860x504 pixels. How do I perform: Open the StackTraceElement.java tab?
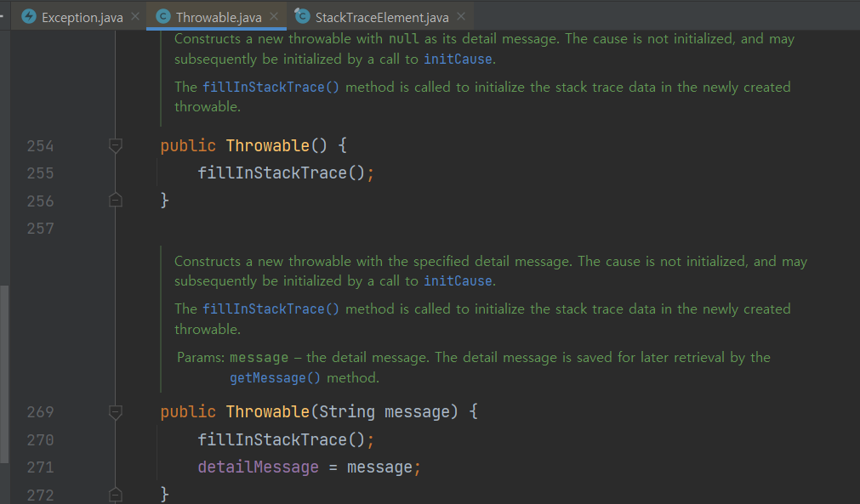tap(382, 17)
